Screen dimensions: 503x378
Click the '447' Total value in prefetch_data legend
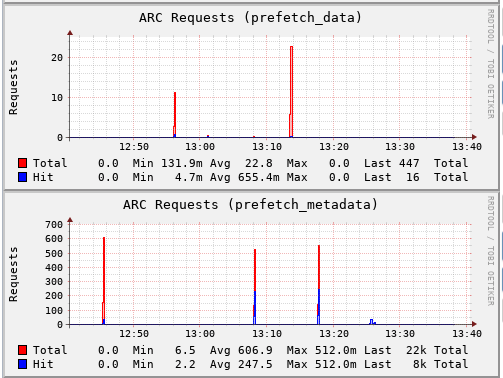click(409, 163)
